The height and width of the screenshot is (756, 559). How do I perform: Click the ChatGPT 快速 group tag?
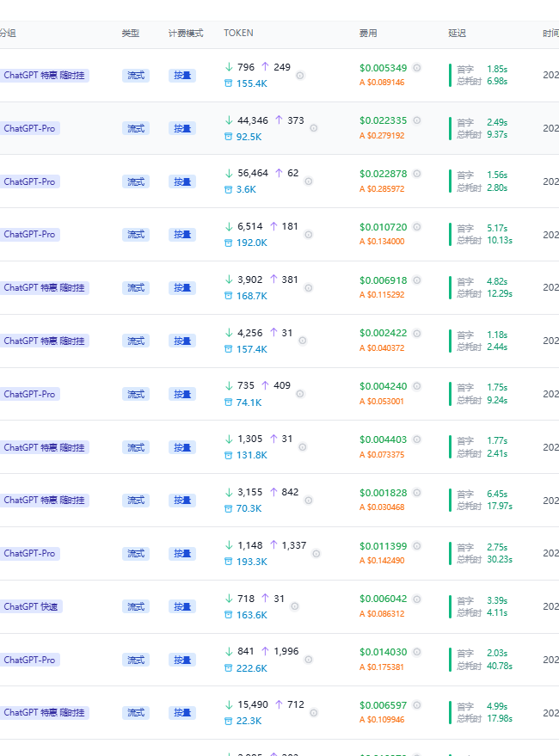pos(30,606)
